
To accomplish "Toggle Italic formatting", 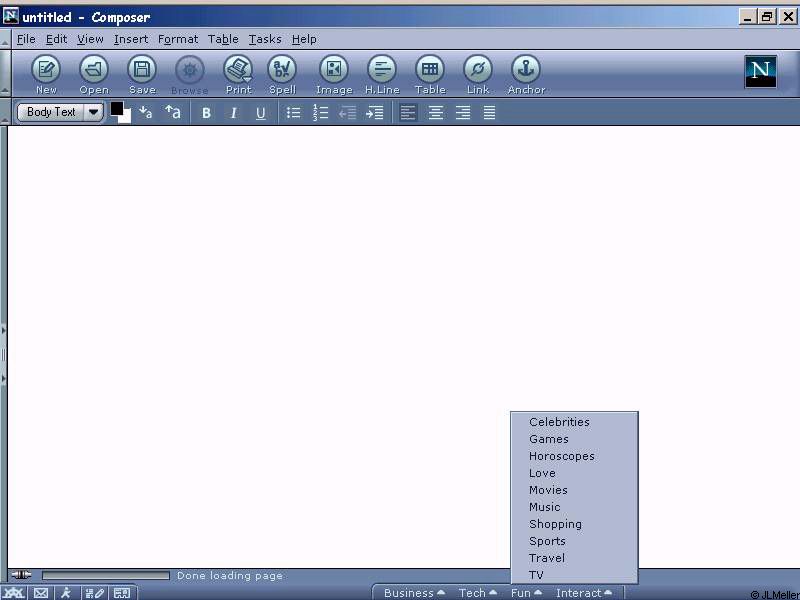I will tap(233, 113).
